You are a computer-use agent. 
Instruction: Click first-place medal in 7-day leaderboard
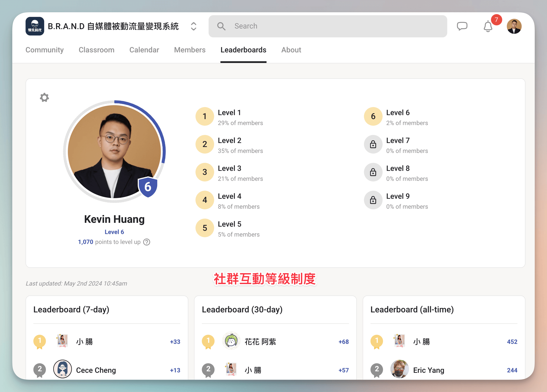click(40, 342)
